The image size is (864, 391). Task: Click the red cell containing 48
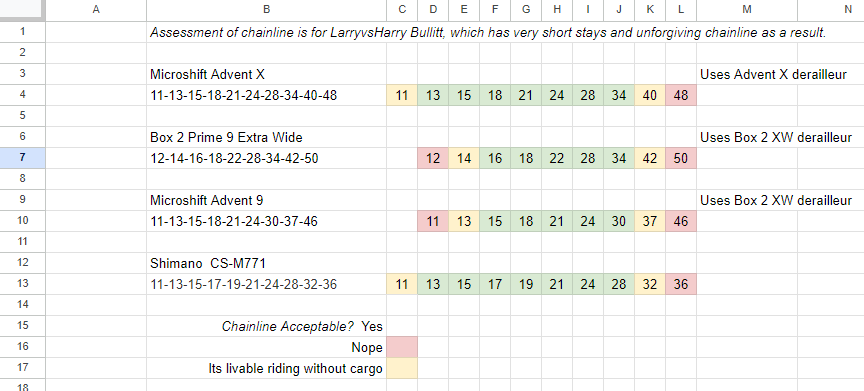click(x=681, y=95)
